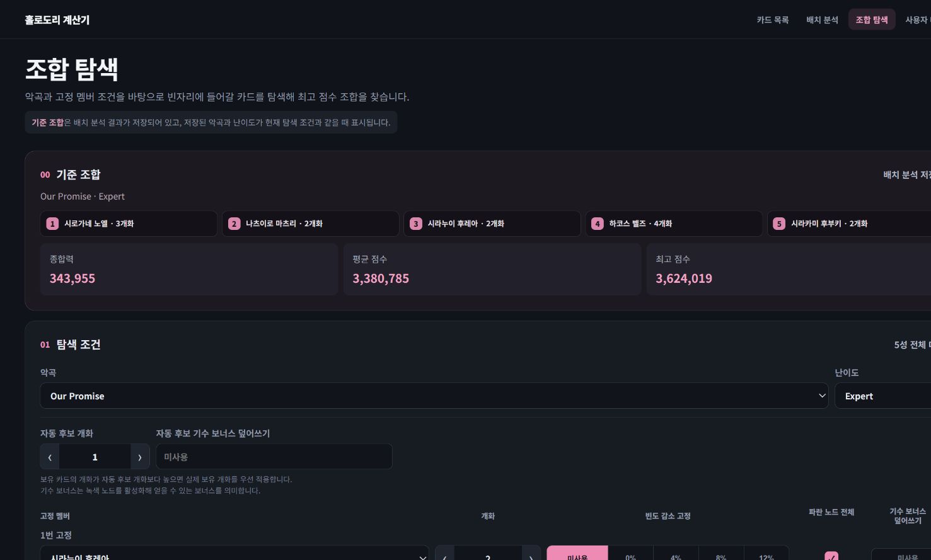Select the 12% 빈도 감소 option
The image size is (931, 560).
766,554
